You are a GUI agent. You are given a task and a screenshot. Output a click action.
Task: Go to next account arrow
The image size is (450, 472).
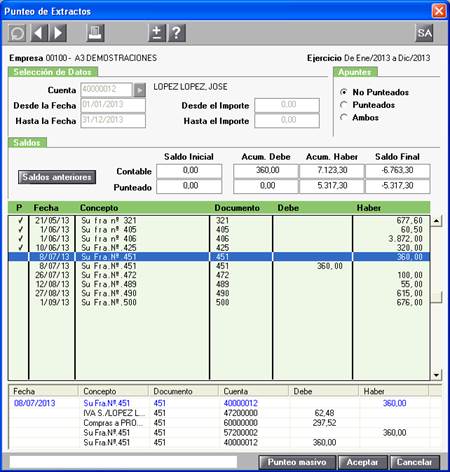coord(58,33)
